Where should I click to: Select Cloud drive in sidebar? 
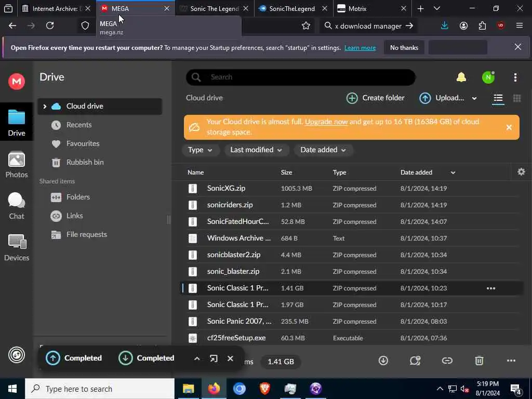[x=100, y=106]
